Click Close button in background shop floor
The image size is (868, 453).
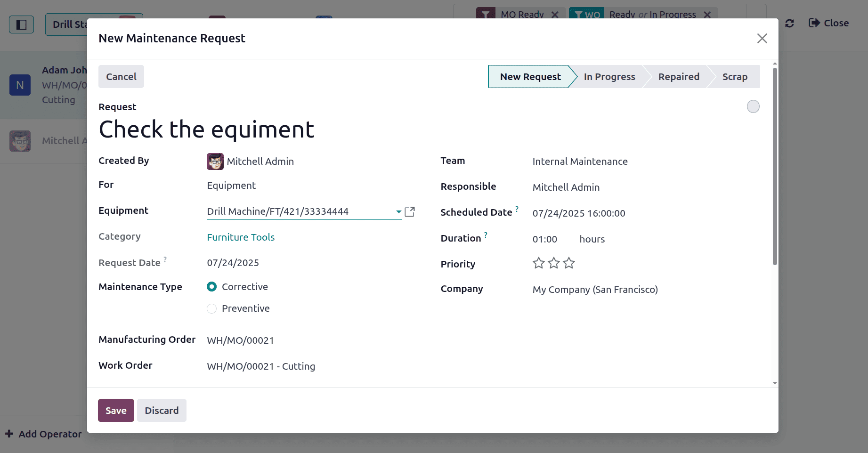click(829, 23)
